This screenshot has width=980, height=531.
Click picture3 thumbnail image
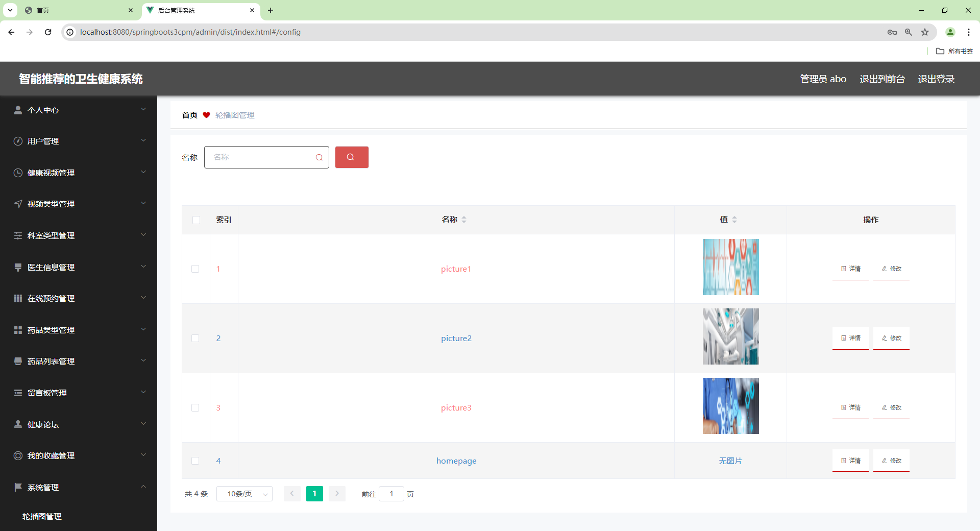coord(730,405)
